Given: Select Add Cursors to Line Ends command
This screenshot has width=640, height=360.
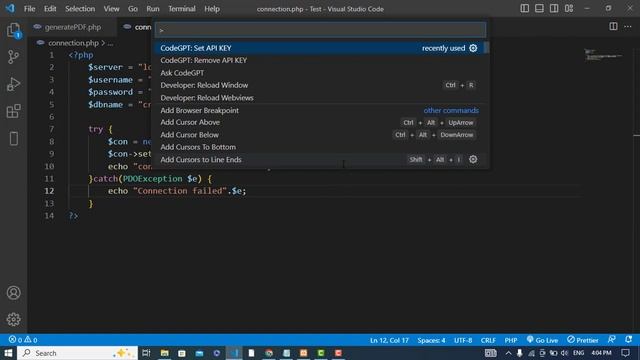Looking at the screenshot, I should [320, 160].
